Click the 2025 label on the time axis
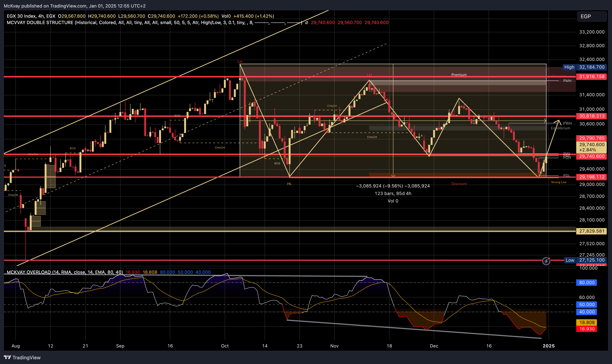The image size is (612, 364). coord(549,346)
